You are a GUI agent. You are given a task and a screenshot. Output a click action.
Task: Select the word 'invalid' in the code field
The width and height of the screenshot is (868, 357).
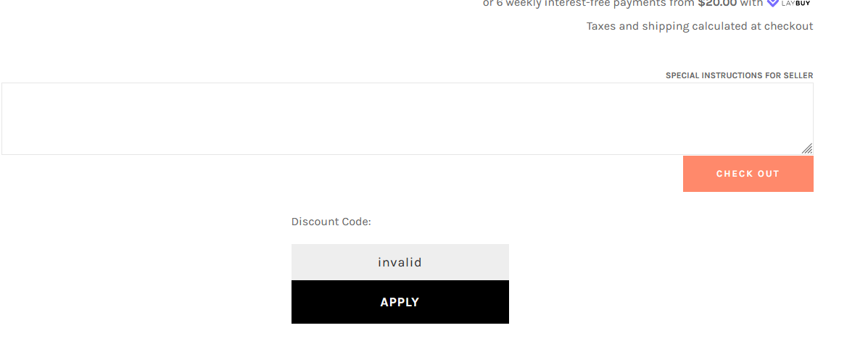pyautogui.click(x=400, y=262)
